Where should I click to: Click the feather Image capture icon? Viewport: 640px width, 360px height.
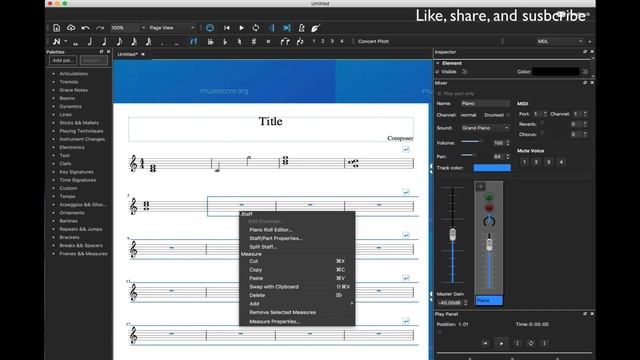(x=316, y=28)
